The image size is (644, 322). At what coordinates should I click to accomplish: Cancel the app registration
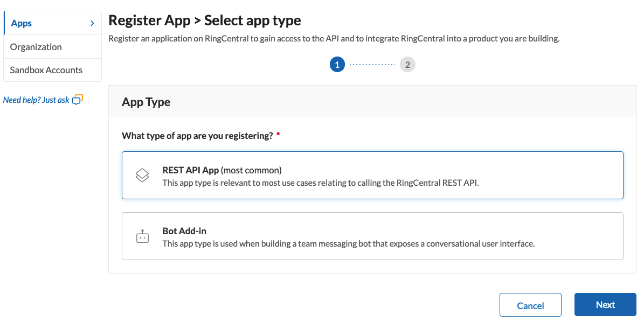tap(530, 304)
